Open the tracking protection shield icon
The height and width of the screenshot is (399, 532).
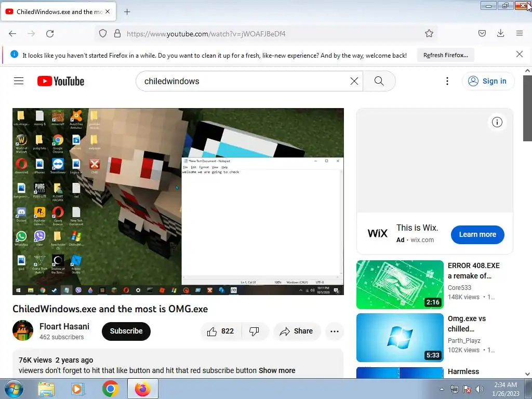[103, 33]
